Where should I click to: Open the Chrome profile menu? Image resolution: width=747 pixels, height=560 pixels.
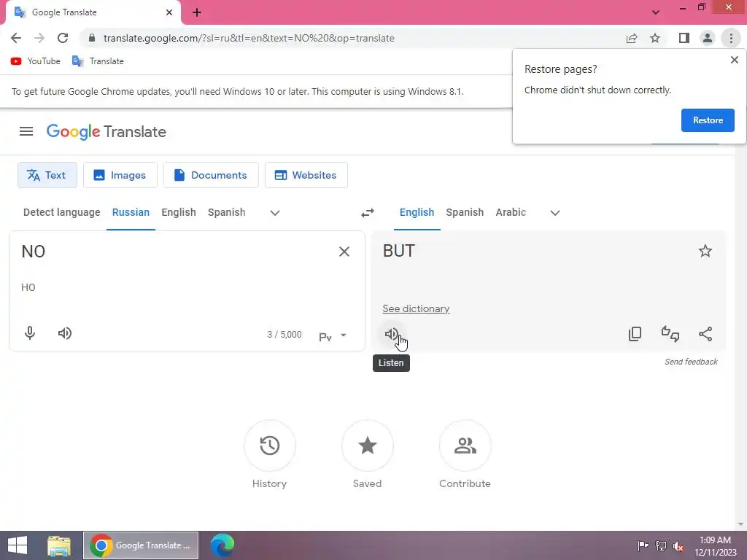pos(708,38)
